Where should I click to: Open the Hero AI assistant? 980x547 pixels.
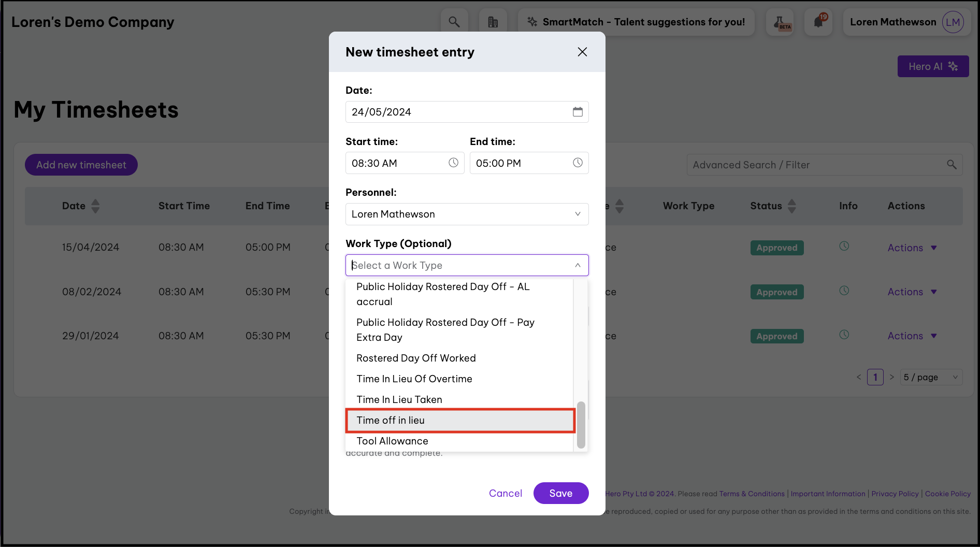932,66
